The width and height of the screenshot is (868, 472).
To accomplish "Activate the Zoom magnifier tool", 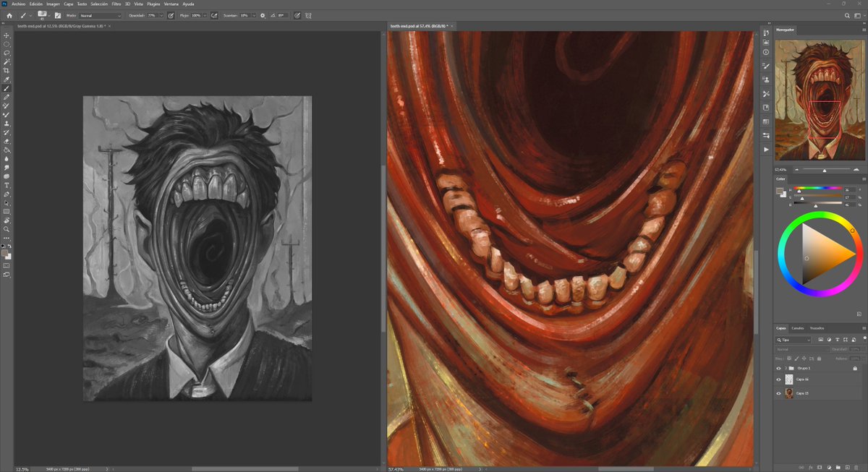I will (7, 229).
